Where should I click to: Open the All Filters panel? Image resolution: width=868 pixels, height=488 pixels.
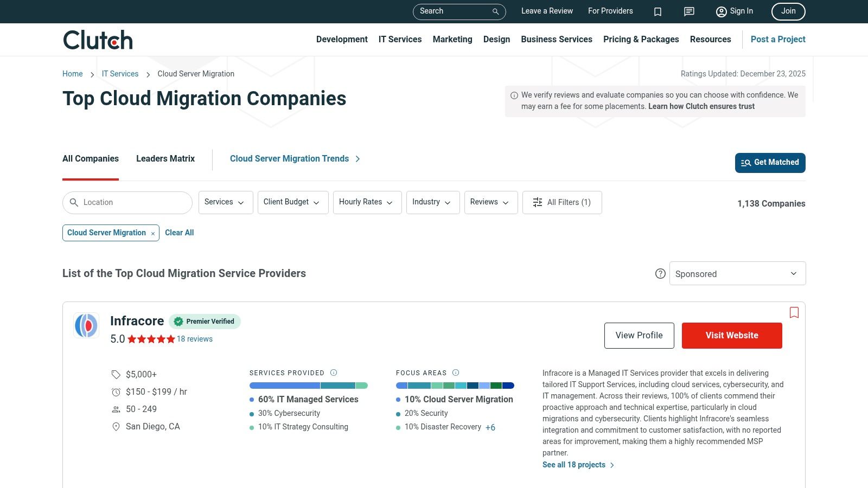tap(562, 202)
